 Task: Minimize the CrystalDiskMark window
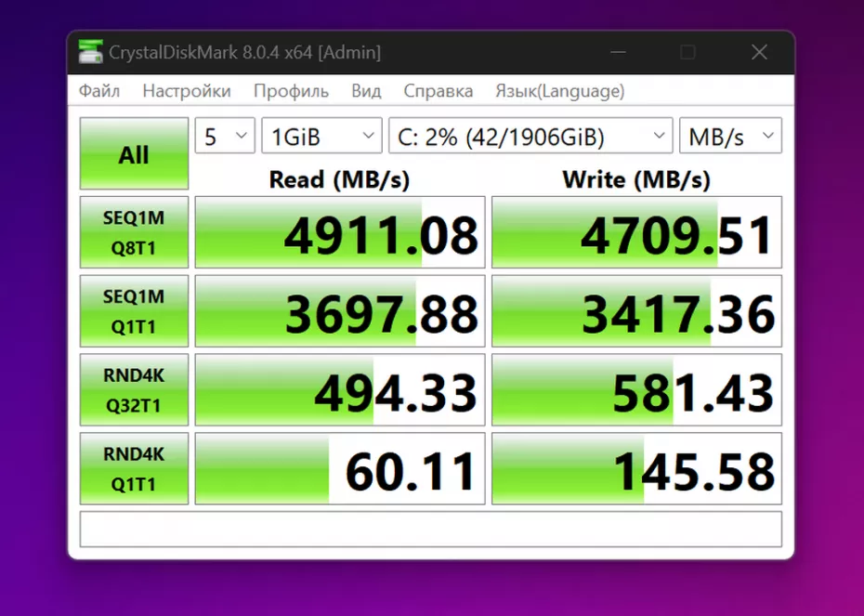[618, 52]
